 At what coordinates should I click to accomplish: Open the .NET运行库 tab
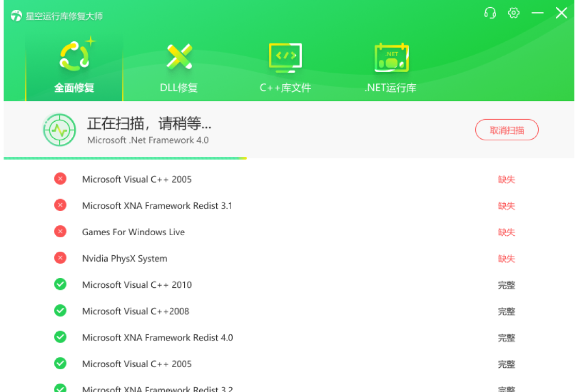(390, 68)
